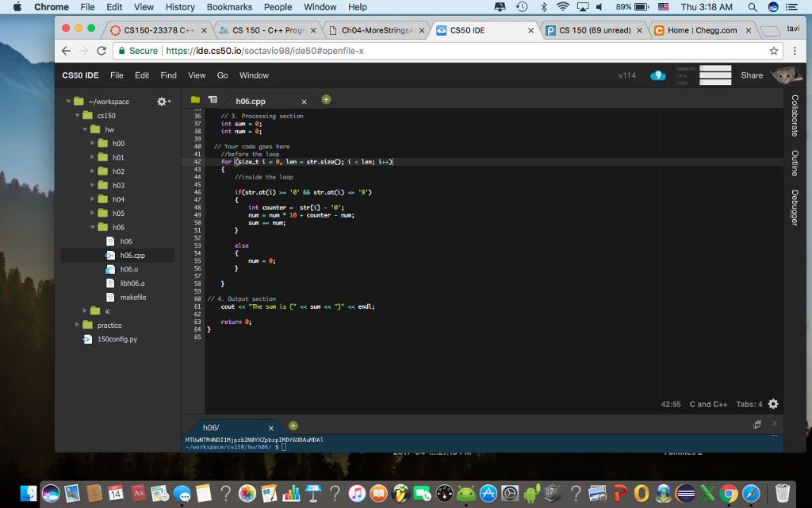Reload the page in Chrome
Viewport: 812px width, 508px height.
coord(101,51)
